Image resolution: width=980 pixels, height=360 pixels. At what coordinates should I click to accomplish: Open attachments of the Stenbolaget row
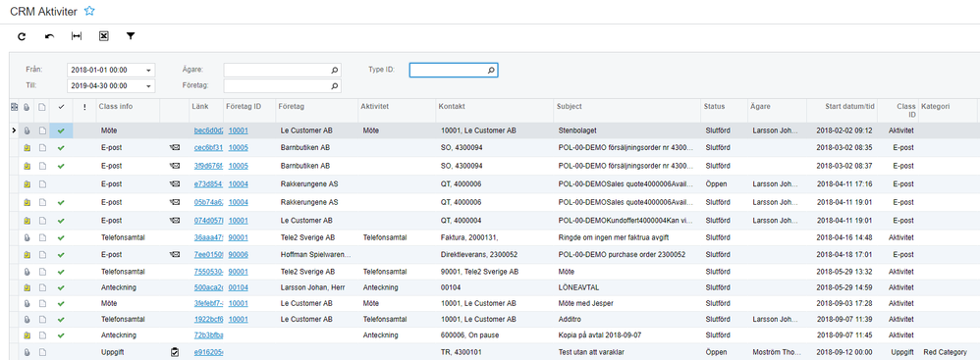[27, 131]
